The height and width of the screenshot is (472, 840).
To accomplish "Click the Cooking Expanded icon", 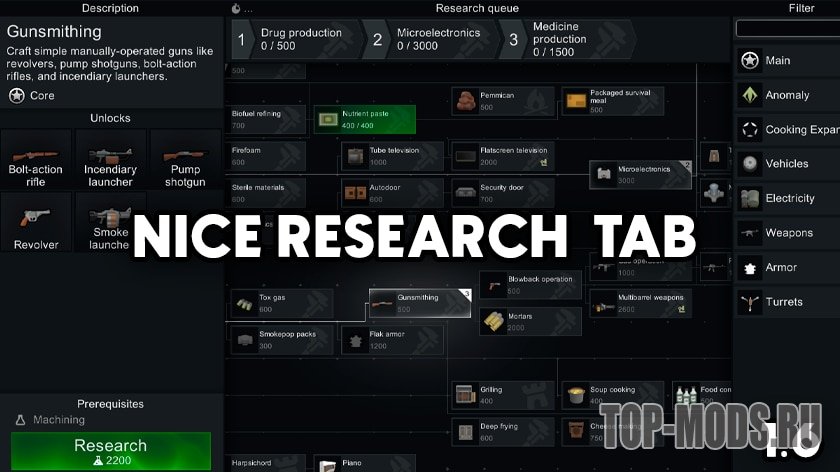I will click(x=749, y=130).
